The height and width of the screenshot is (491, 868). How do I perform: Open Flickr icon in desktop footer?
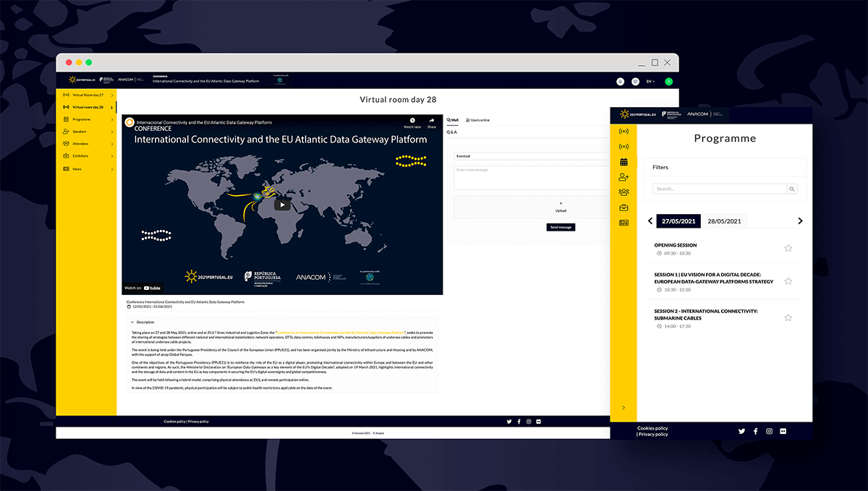(538, 421)
